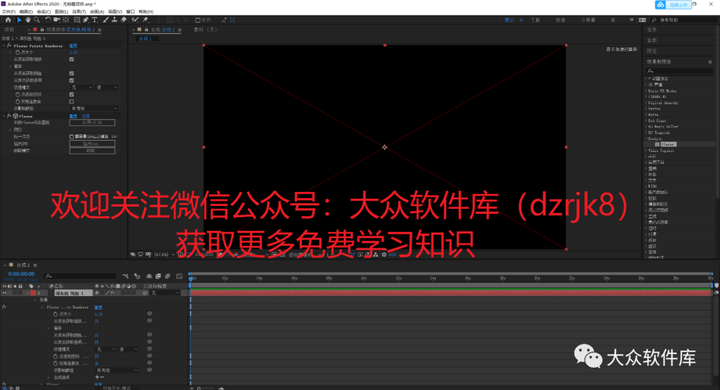The image size is (720, 390).
Task: Toggle the Snapping checkbox in the toolbar
Action: coord(197,20)
